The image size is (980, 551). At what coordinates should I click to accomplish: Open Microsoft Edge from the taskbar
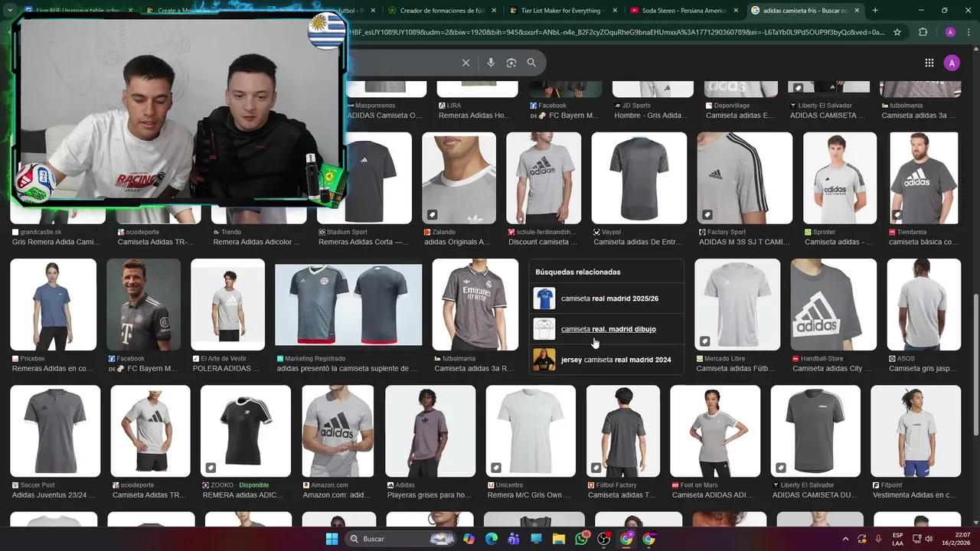coord(492,539)
